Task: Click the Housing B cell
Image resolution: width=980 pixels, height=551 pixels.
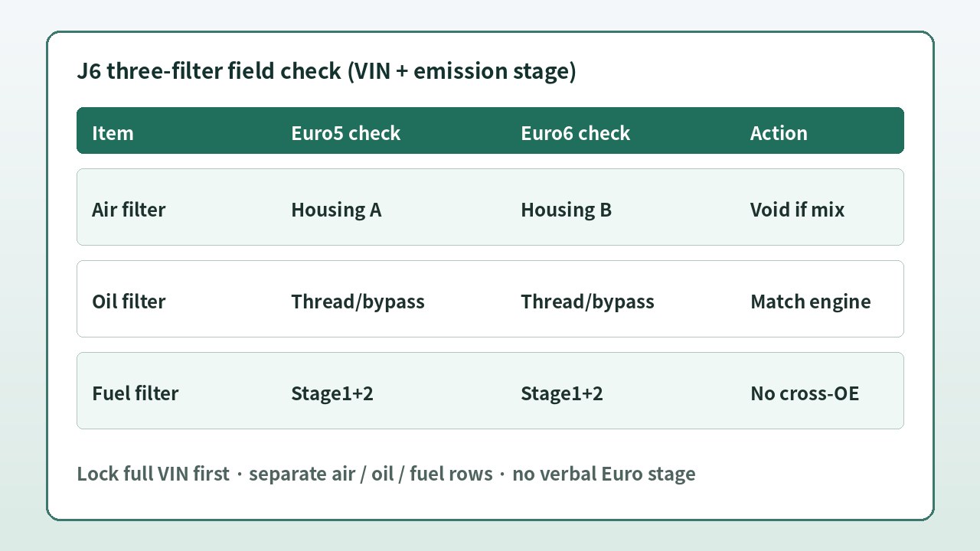Action: pyautogui.click(x=566, y=210)
